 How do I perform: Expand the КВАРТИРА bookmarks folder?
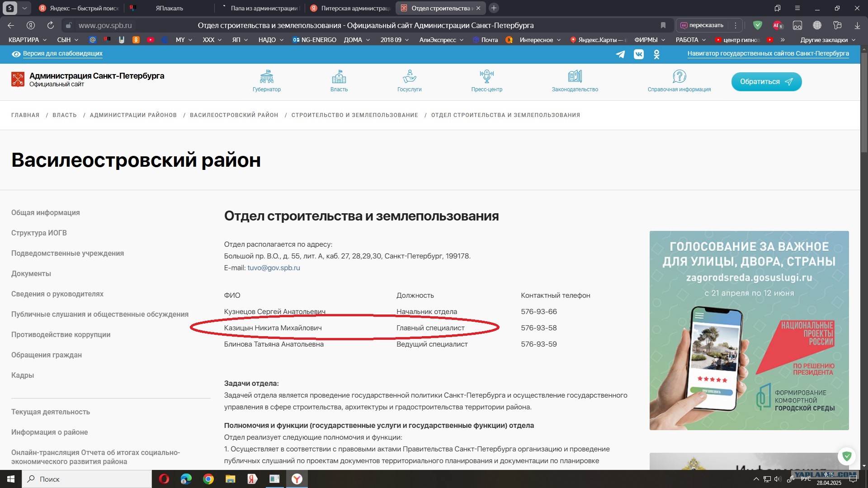[28, 40]
